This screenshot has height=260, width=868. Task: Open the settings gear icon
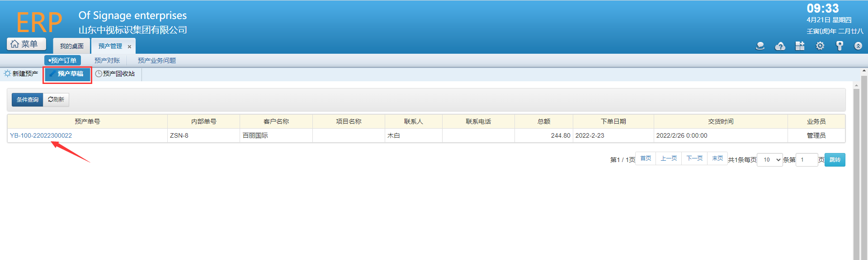820,46
